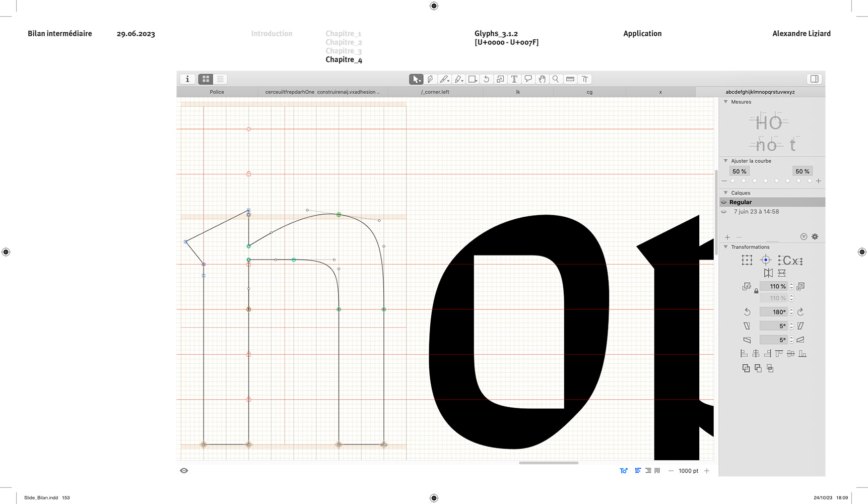This screenshot has height=504, width=868.
Task: Open the _corner.left tab
Action: coord(435,92)
